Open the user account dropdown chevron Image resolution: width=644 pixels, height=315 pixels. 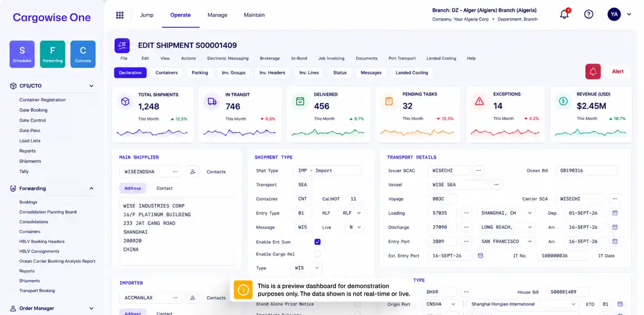pyautogui.click(x=629, y=14)
